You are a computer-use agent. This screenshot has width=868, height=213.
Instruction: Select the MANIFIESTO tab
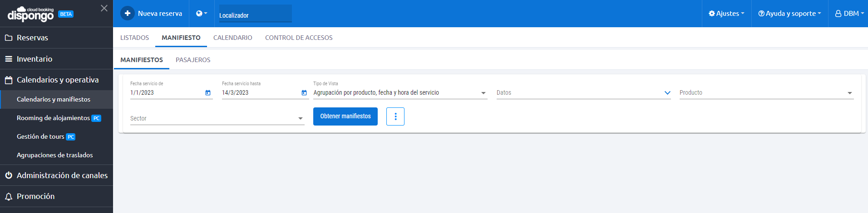pyautogui.click(x=181, y=38)
